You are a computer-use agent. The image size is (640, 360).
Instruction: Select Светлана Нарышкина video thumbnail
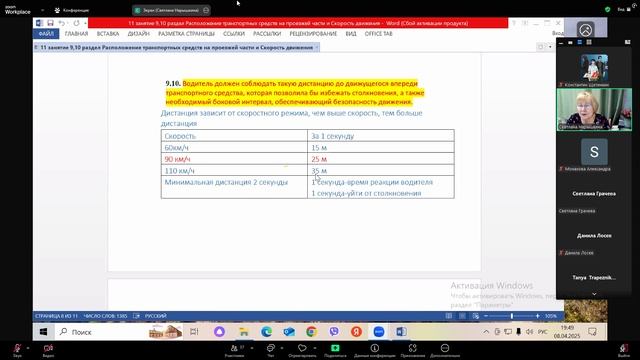(594, 110)
